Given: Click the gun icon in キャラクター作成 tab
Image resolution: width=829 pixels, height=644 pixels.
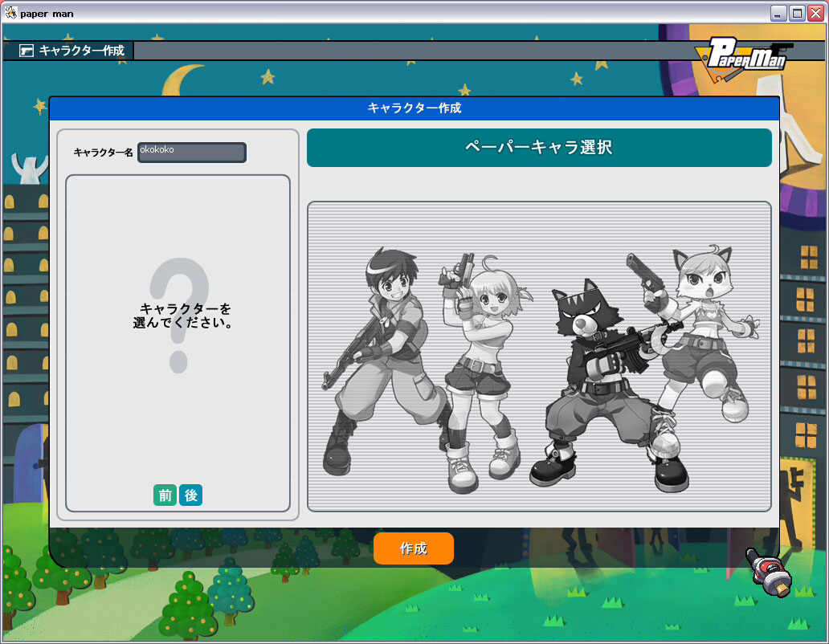Looking at the screenshot, I should tap(27, 51).
